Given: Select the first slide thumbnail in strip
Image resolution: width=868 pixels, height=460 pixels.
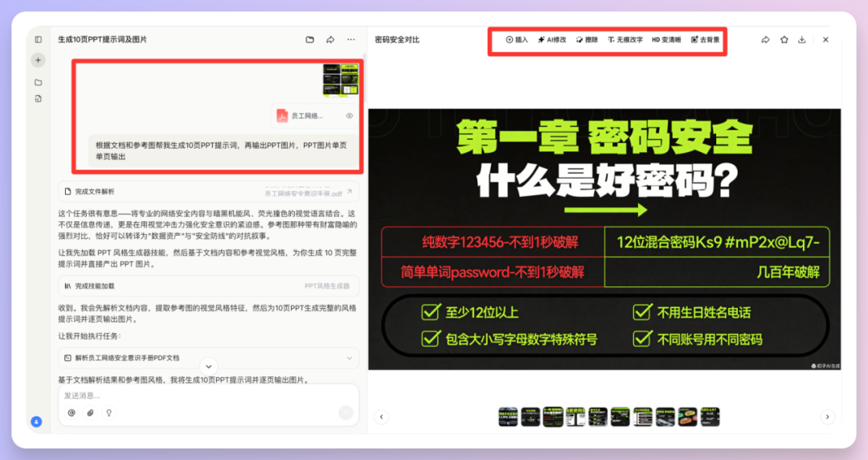Looking at the screenshot, I should 508,417.
